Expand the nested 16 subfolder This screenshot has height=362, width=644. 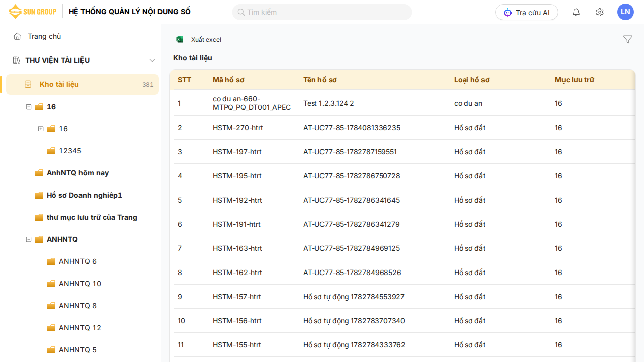[x=41, y=129]
